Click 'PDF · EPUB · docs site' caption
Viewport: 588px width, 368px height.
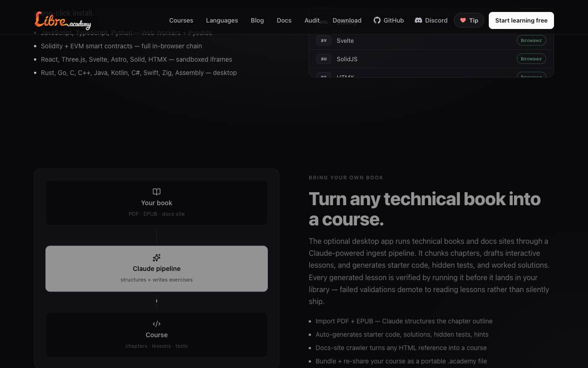point(157,214)
